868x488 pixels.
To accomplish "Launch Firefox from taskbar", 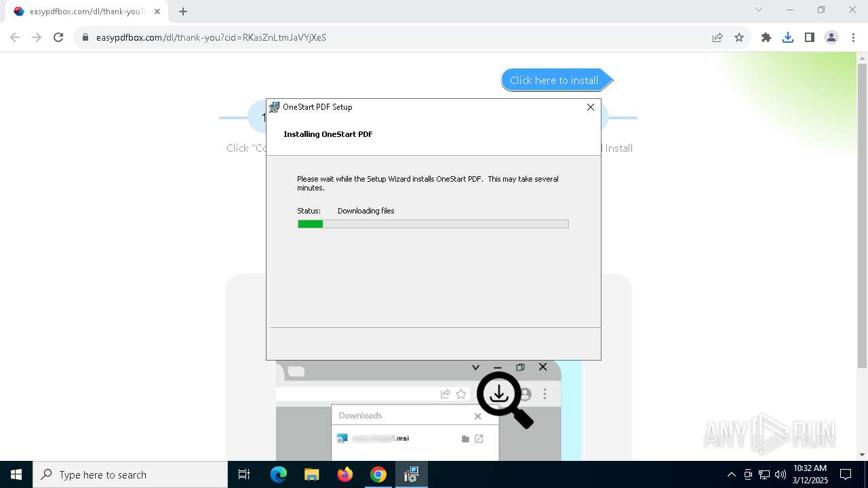I will [345, 474].
